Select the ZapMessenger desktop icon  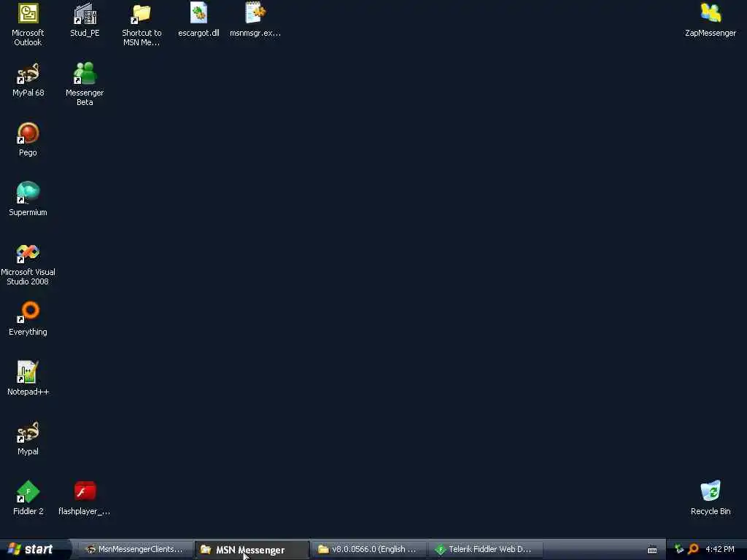click(711, 20)
